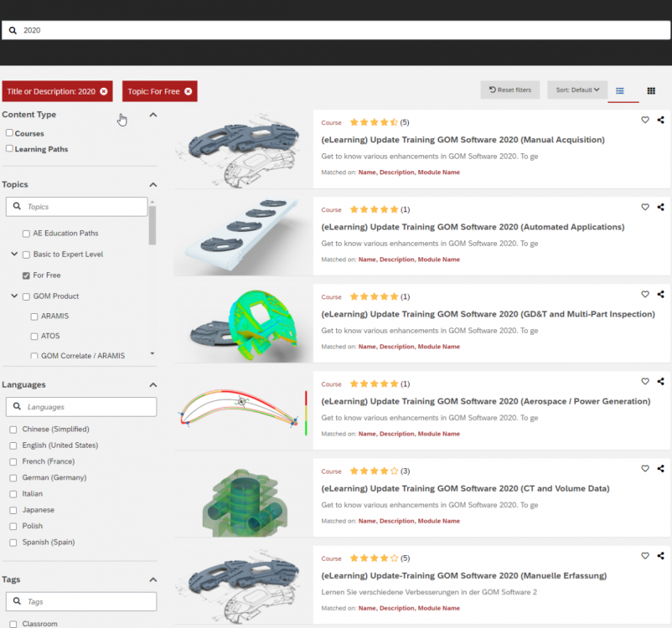Collapse the Languages filter section
The width and height of the screenshot is (672, 628).
(x=152, y=385)
